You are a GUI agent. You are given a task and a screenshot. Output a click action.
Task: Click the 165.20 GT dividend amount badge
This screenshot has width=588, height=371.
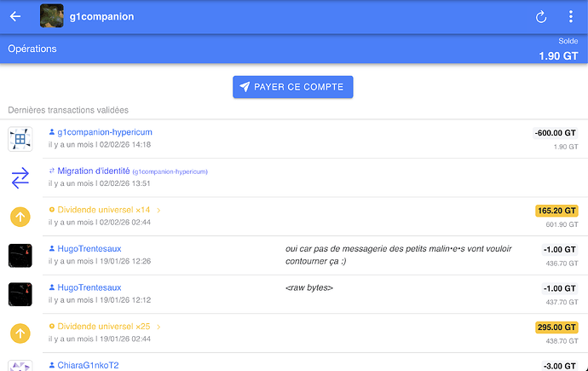click(556, 211)
